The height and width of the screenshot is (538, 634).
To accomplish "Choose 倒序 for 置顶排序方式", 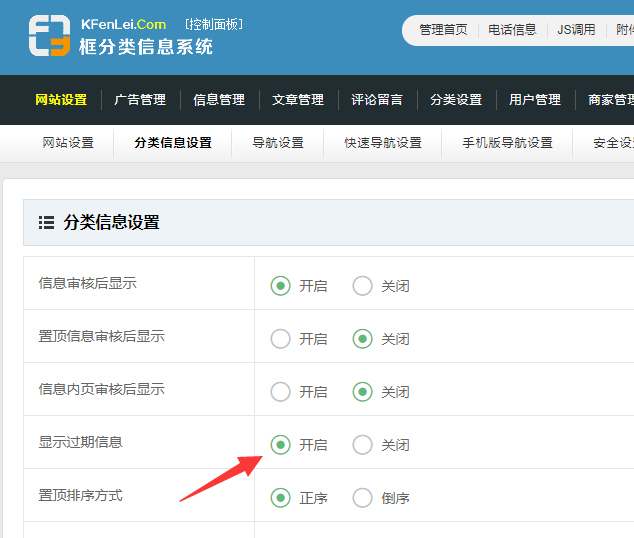I will 362,498.
